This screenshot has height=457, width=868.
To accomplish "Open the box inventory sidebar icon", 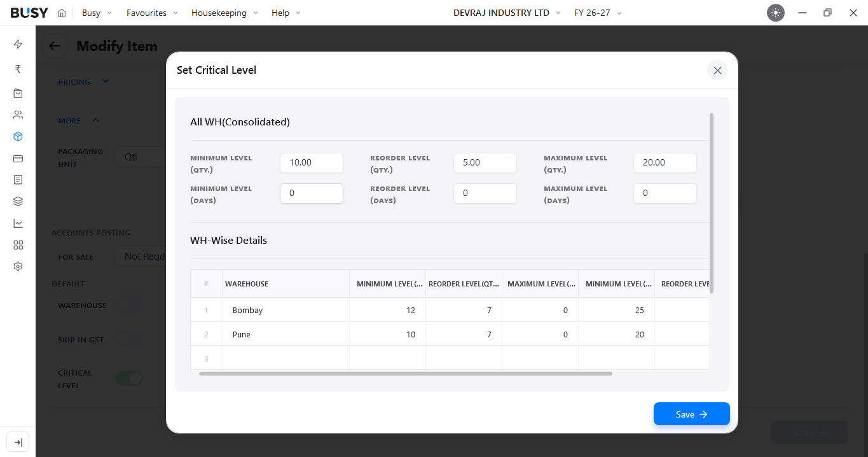I will [18, 136].
